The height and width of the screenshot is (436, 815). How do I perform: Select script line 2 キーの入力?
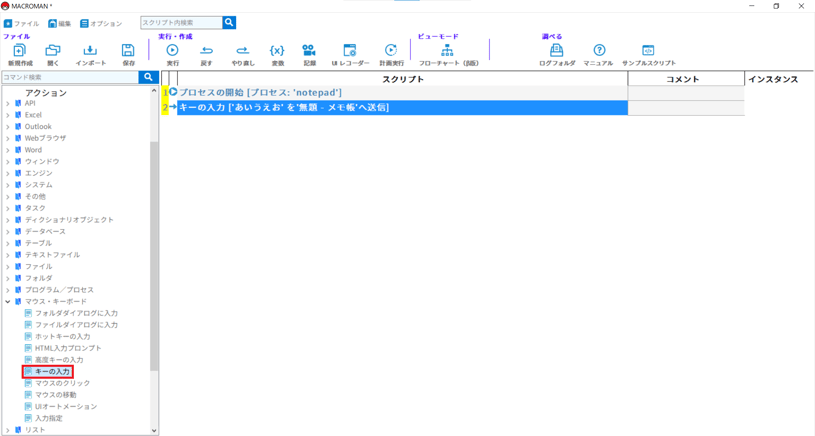402,108
